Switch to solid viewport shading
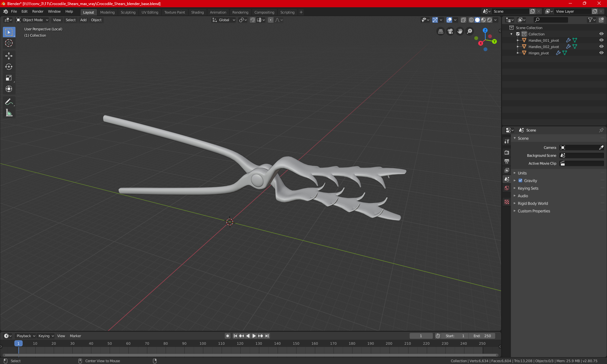Image resolution: width=607 pixels, height=364 pixels. [477, 20]
